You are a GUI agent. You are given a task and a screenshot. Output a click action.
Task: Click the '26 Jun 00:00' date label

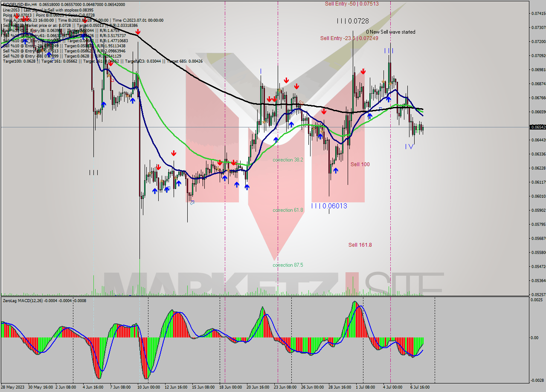(312, 387)
